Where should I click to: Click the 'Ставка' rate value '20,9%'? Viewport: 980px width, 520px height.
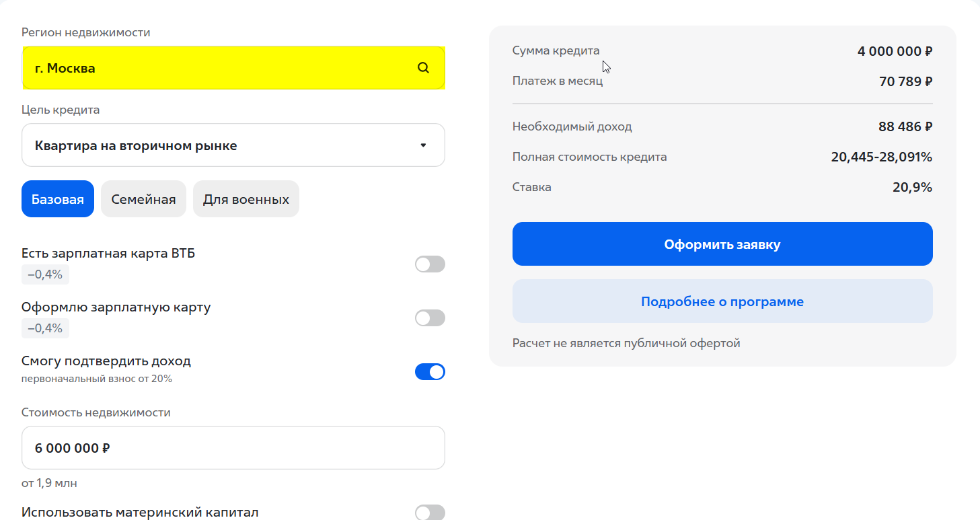pyautogui.click(x=913, y=187)
